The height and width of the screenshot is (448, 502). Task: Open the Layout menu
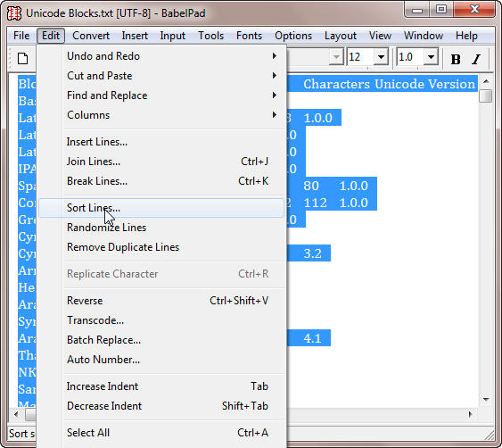click(341, 36)
